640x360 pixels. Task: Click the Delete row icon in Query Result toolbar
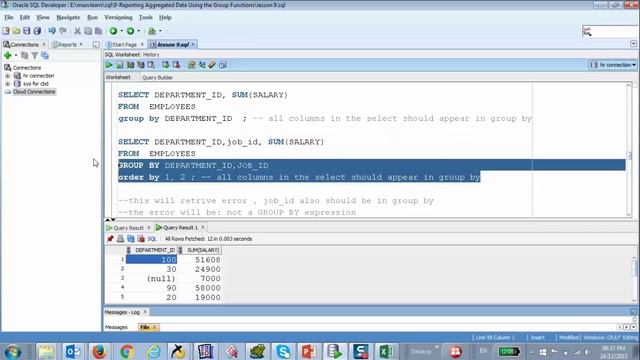click(x=141, y=239)
